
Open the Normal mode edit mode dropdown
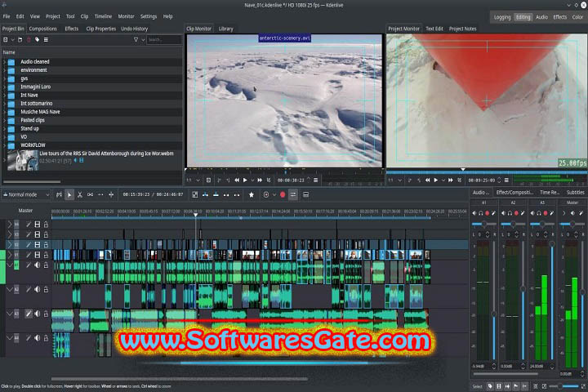point(26,194)
